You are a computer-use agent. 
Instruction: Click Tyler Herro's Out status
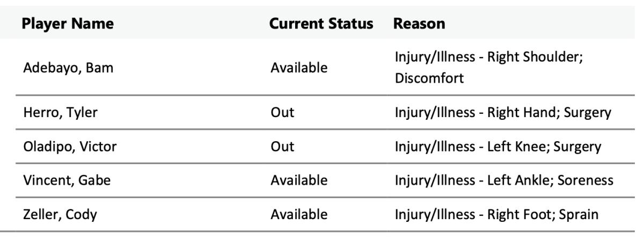283,112
